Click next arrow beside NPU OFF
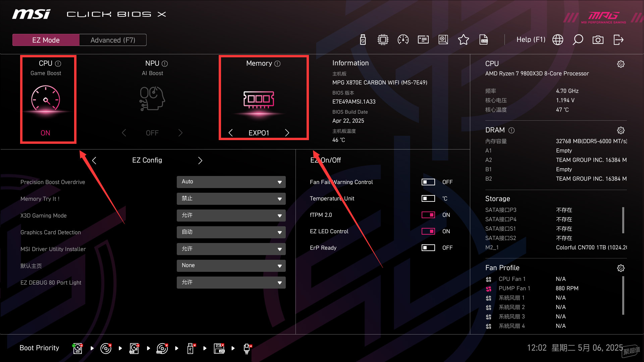 180,133
